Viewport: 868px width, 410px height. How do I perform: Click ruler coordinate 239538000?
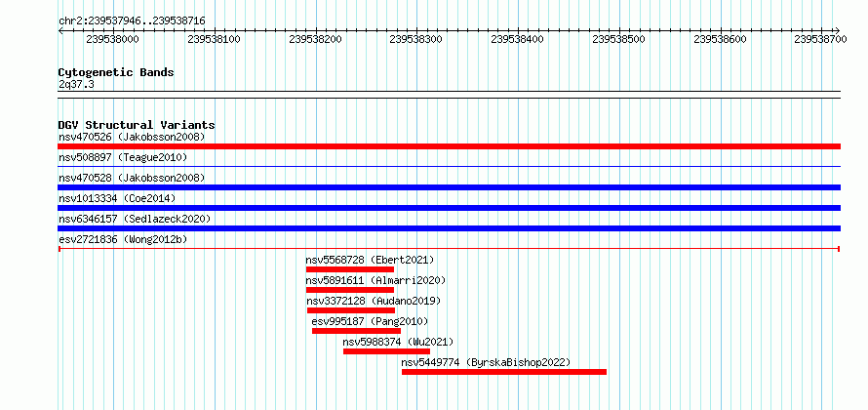(113, 39)
